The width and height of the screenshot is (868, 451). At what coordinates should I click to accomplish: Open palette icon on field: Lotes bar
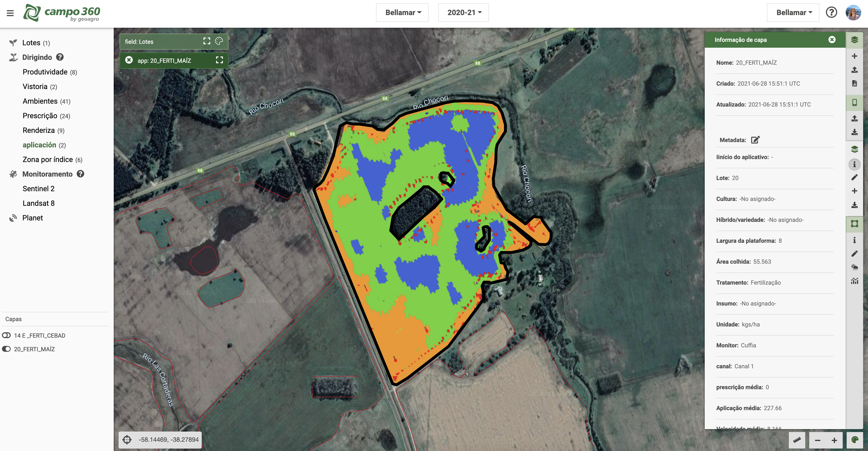click(x=219, y=41)
